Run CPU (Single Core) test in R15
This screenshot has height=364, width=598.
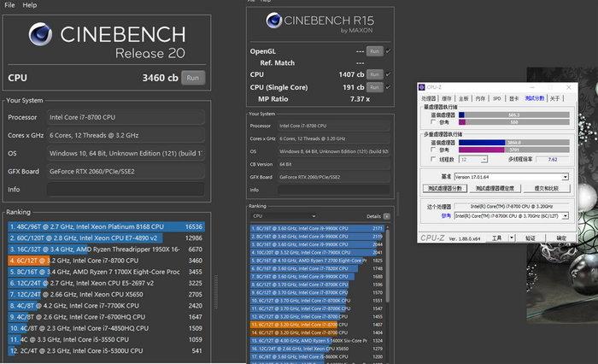coord(374,87)
